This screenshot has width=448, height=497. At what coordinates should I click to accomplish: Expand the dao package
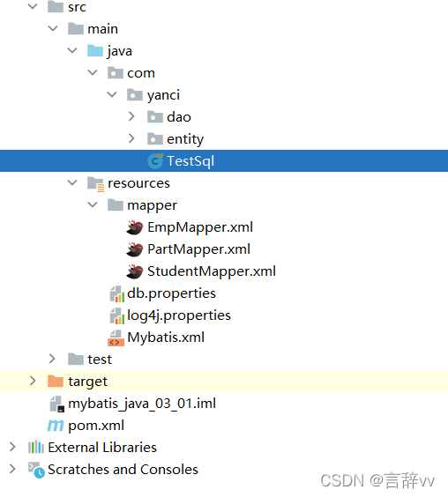pos(131,116)
